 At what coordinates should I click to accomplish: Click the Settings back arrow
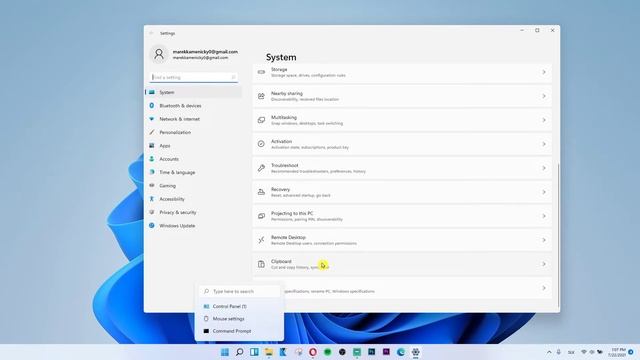point(151,33)
